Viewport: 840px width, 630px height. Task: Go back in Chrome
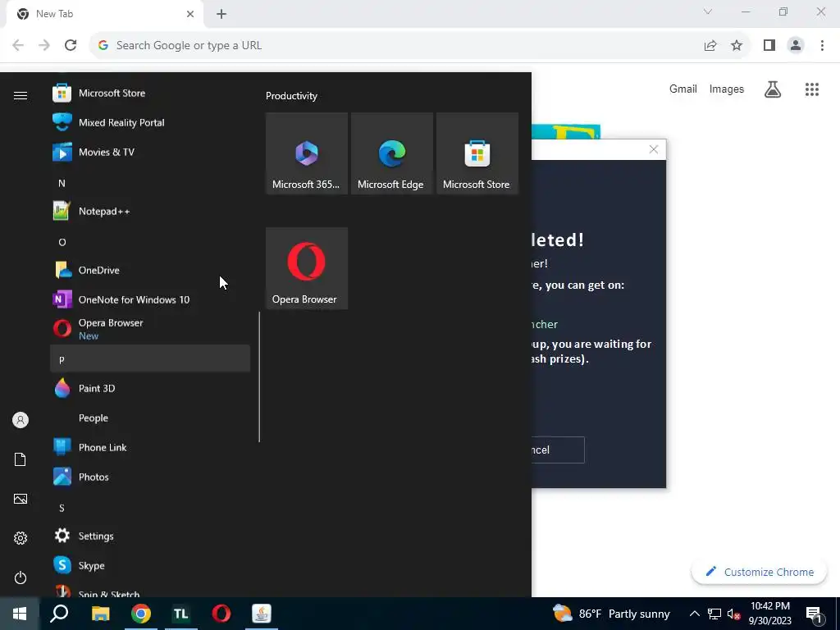(x=18, y=46)
